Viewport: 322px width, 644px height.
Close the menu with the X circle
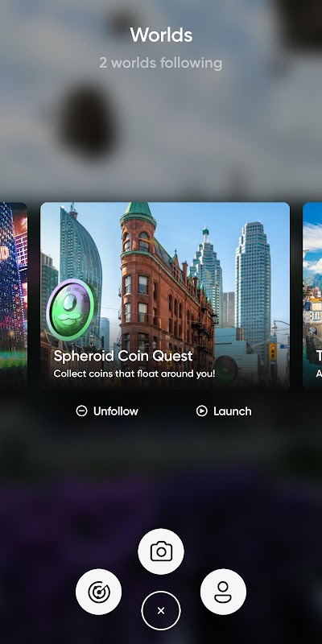point(161,611)
